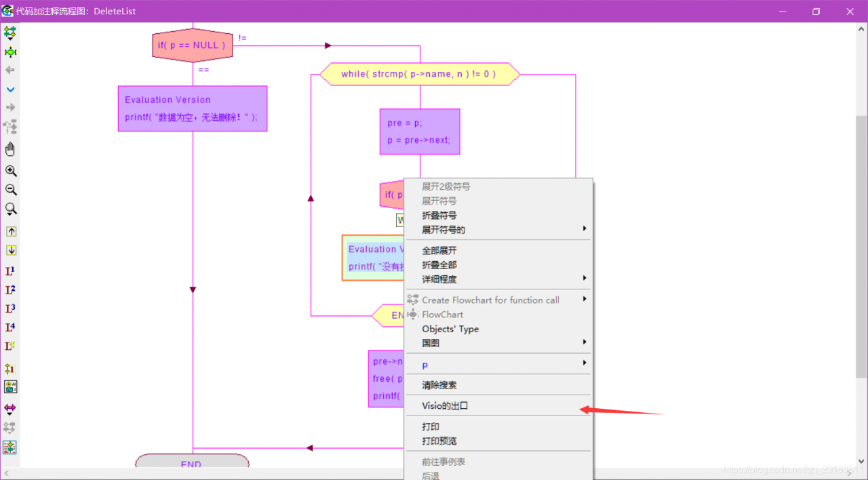Select the hand pan tool
The width and height of the screenshot is (868, 480).
10,149
